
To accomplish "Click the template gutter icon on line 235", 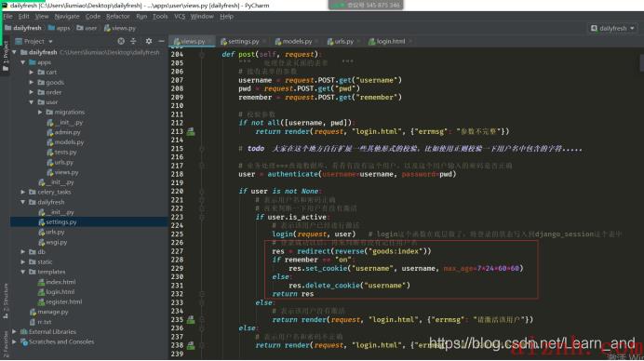I will pos(191,319).
